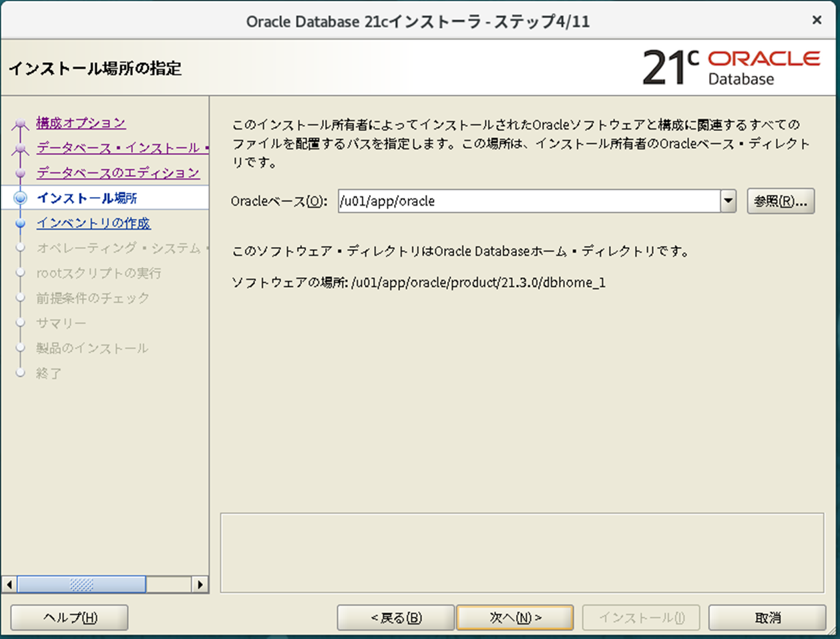840x639 pixels.
Task: Click the step bullet beside インベントリの作成
Action: coord(20,223)
